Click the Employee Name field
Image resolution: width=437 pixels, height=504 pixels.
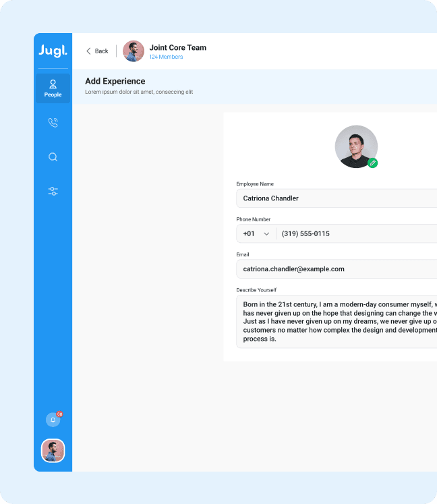pos(337,198)
